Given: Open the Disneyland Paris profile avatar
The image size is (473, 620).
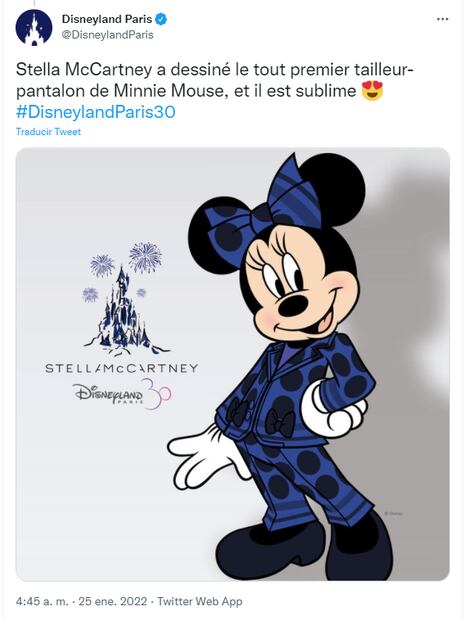Looking at the screenshot, I should [x=34, y=27].
